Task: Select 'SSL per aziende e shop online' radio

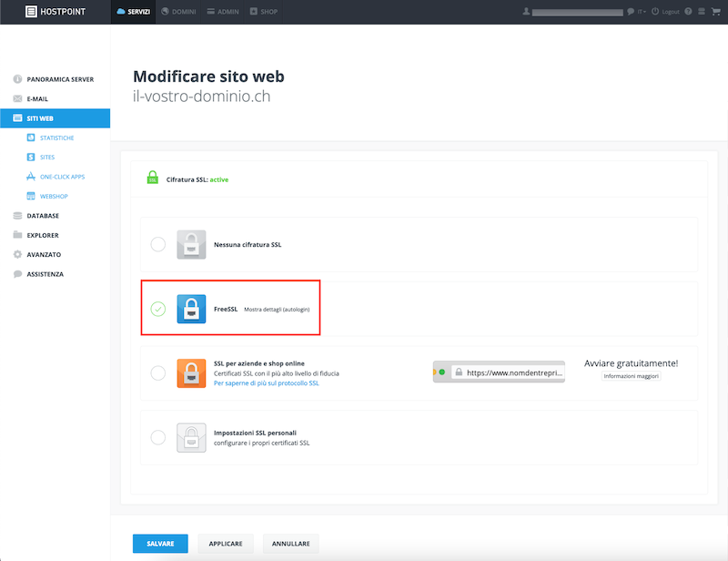Action: tap(157, 372)
